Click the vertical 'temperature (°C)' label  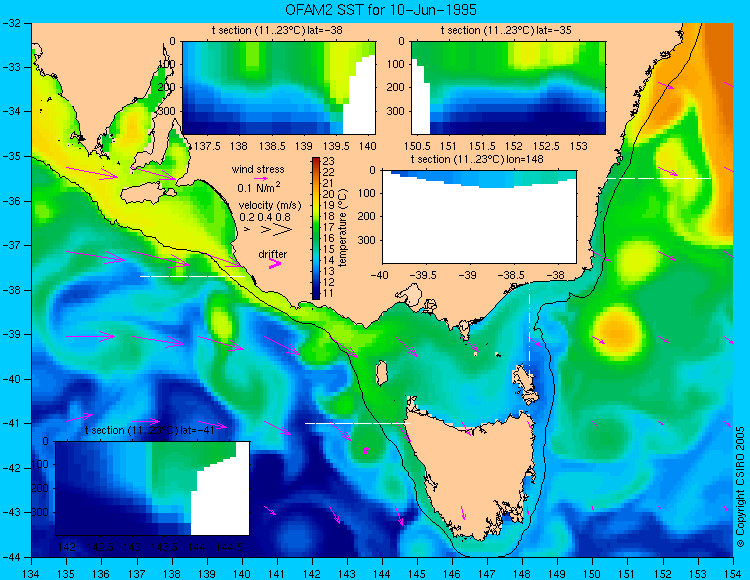point(342,228)
